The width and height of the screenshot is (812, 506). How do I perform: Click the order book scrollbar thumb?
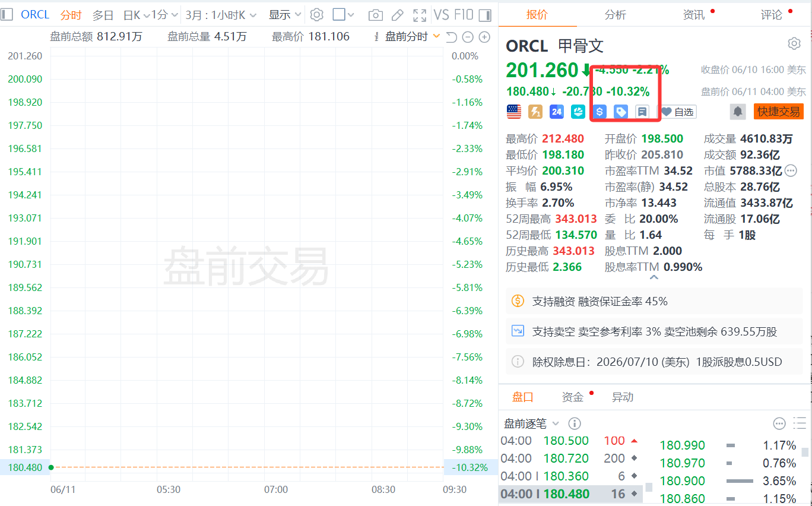click(x=805, y=452)
